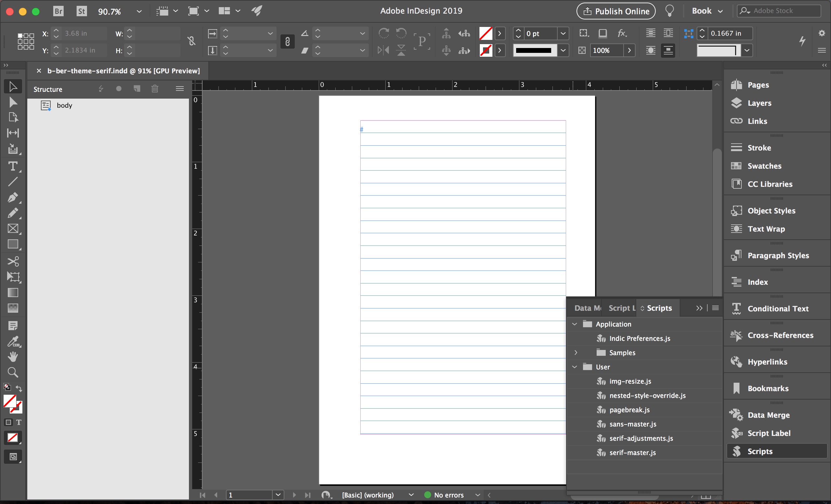Toggle formatting affects text T button
The height and width of the screenshot is (504, 831).
[x=19, y=422]
